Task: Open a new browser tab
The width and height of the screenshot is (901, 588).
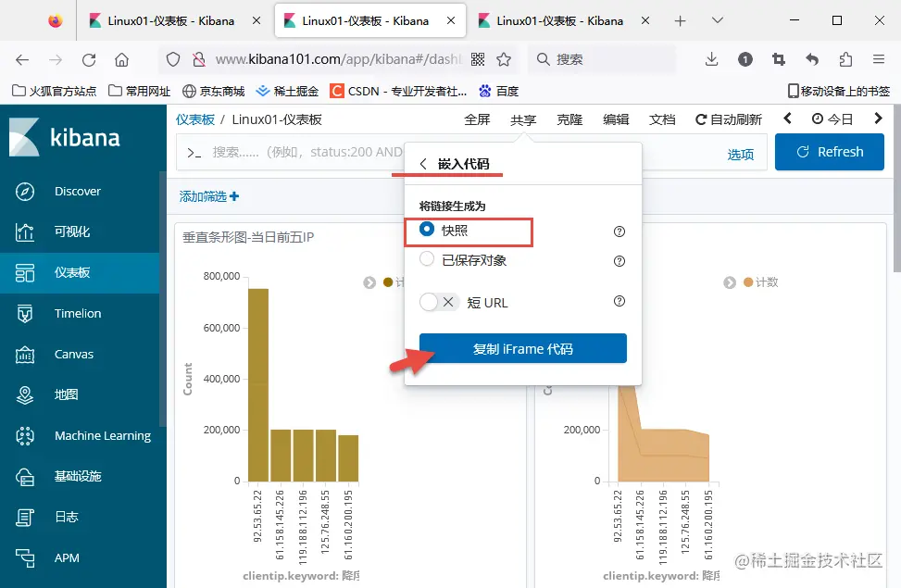Action: [x=681, y=20]
